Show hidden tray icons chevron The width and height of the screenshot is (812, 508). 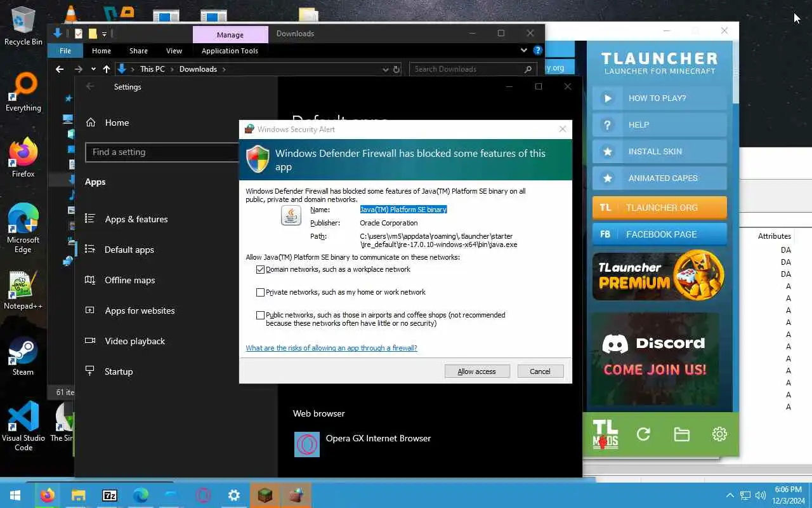tap(730, 495)
